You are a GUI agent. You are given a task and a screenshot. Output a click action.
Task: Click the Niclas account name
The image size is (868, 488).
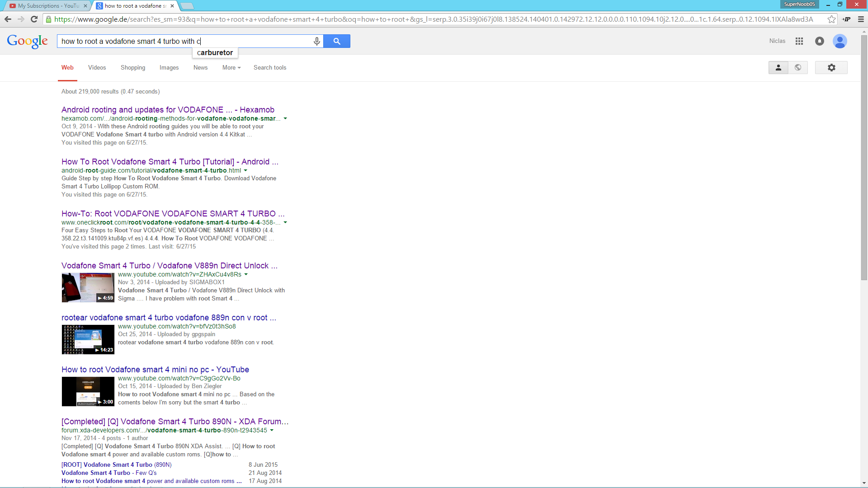[777, 41]
